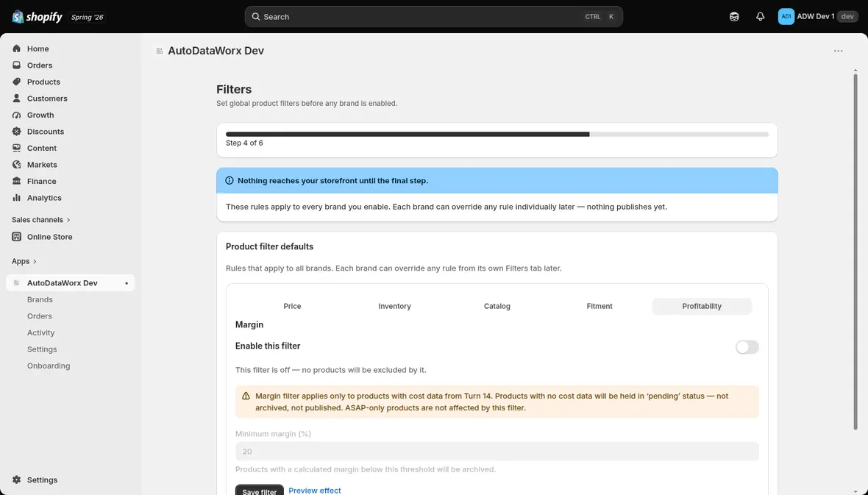Open the Home page link

coord(38,49)
